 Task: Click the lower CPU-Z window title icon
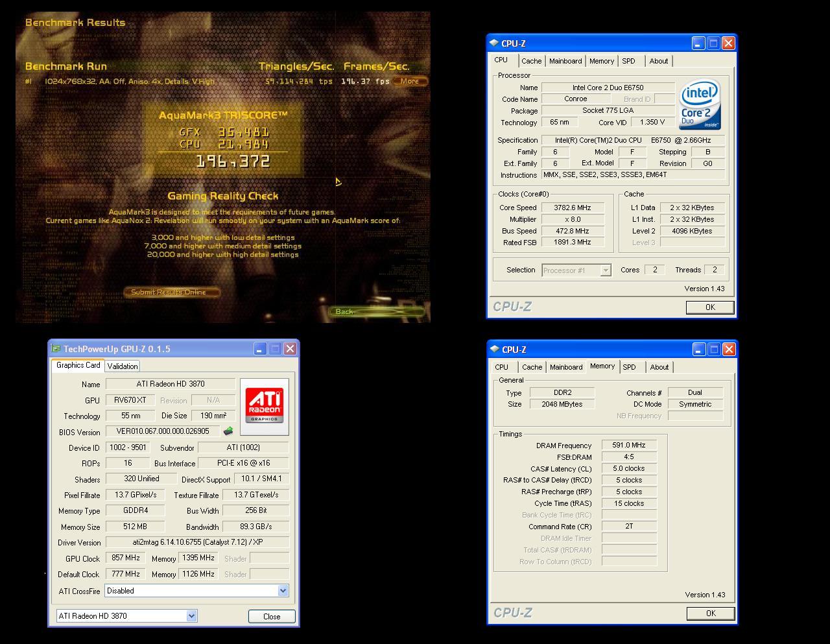(x=495, y=349)
